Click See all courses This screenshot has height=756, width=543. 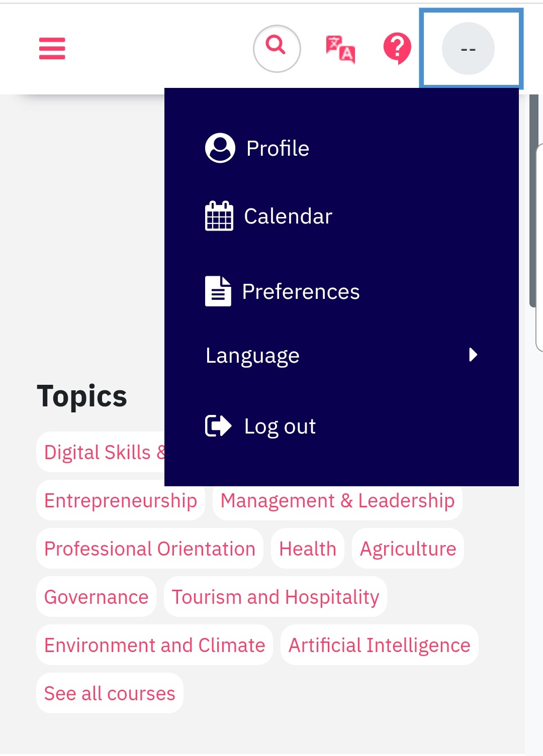[110, 693]
